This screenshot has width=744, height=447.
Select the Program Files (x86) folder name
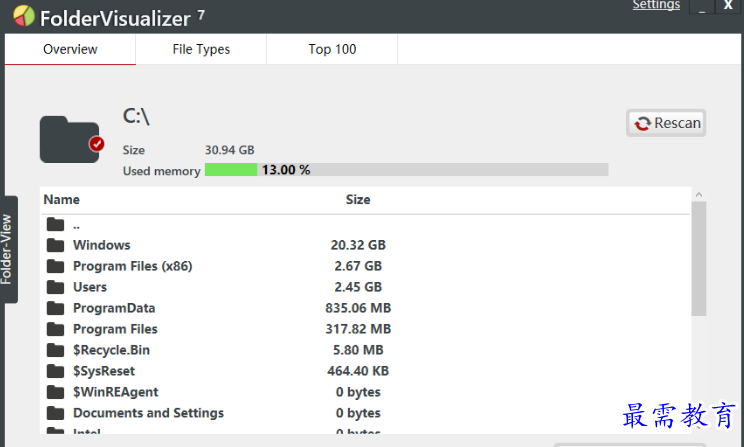pos(132,266)
